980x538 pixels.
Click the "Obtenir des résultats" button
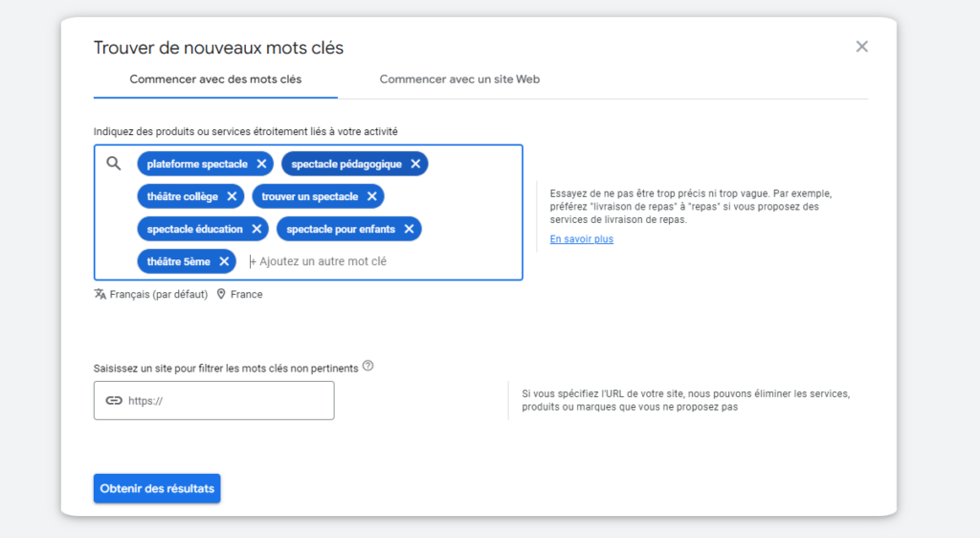point(157,488)
